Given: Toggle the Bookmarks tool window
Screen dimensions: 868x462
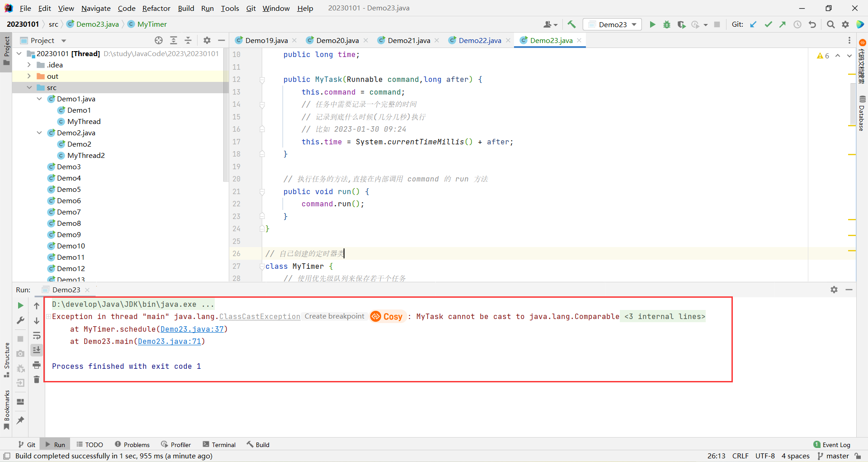Looking at the screenshot, I should [6, 410].
